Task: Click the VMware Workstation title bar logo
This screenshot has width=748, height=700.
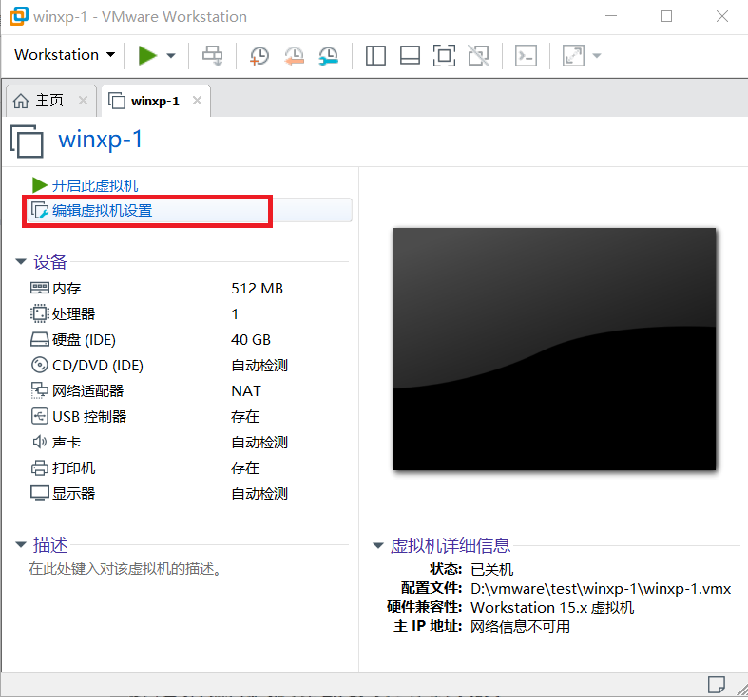Action: click(x=19, y=16)
